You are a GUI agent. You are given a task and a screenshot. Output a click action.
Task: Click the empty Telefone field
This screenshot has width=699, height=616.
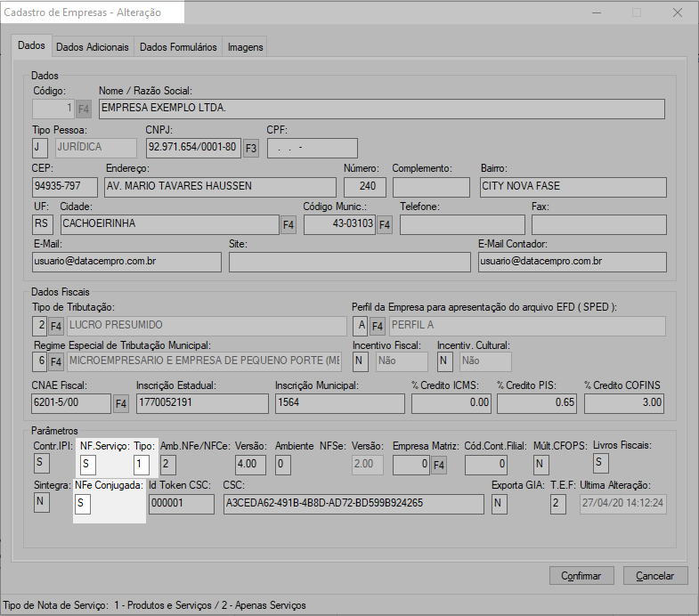click(x=462, y=224)
